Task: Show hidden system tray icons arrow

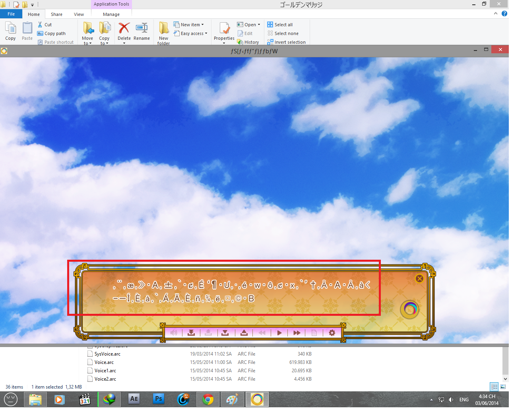Action: pos(431,400)
